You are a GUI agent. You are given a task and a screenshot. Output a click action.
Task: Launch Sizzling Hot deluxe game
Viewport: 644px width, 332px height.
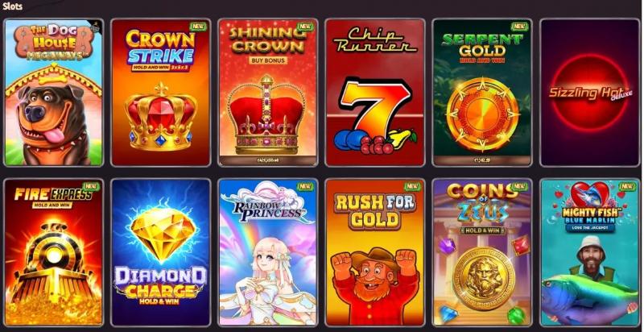pos(590,93)
